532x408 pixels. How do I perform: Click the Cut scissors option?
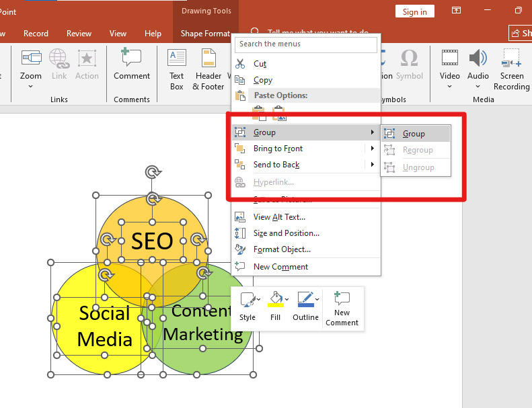pyautogui.click(x=260, y=64)
